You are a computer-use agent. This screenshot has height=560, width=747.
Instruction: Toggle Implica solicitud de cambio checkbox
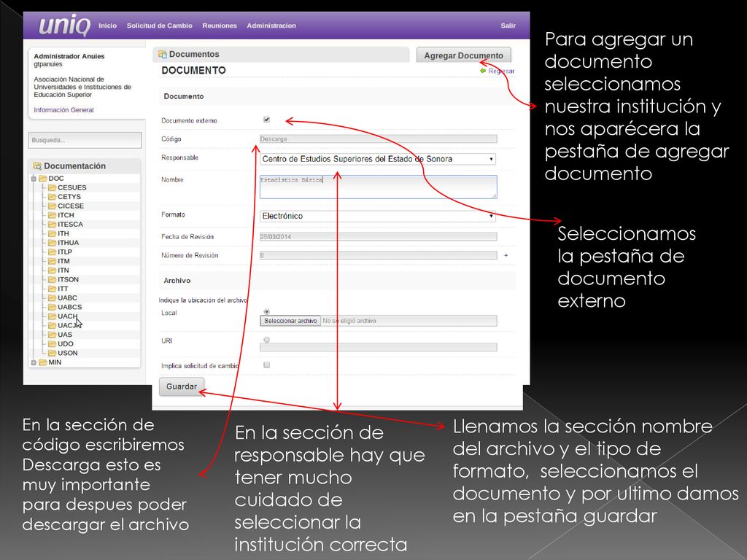267,365
